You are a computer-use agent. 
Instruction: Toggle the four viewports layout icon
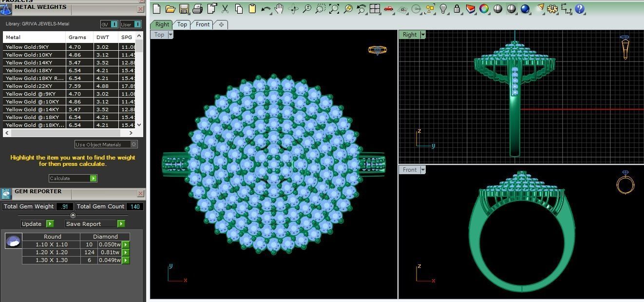[x=375, y=8]
